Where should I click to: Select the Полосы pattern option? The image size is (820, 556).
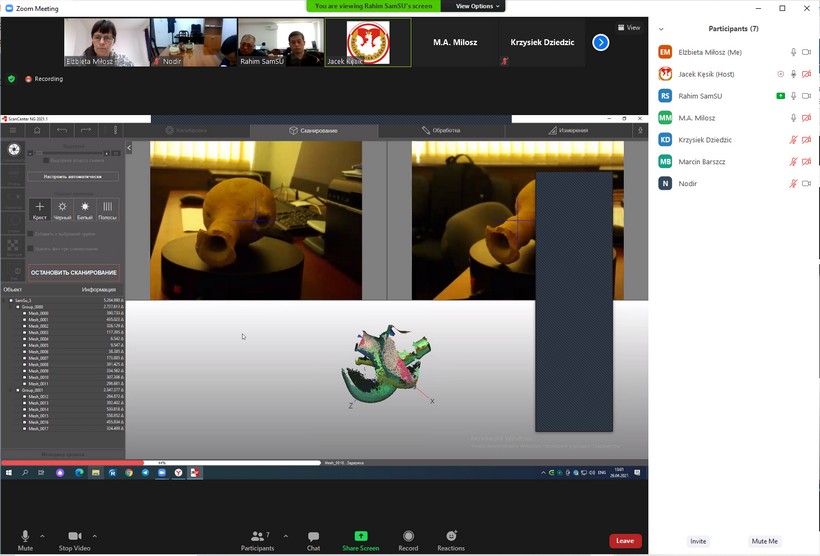click(x=107, y=208)
